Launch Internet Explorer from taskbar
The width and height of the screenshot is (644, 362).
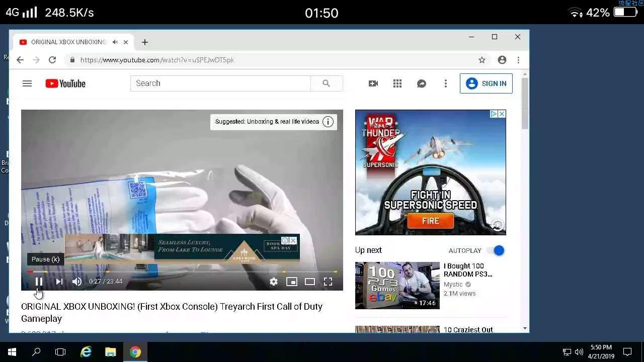tap(86, 352)
